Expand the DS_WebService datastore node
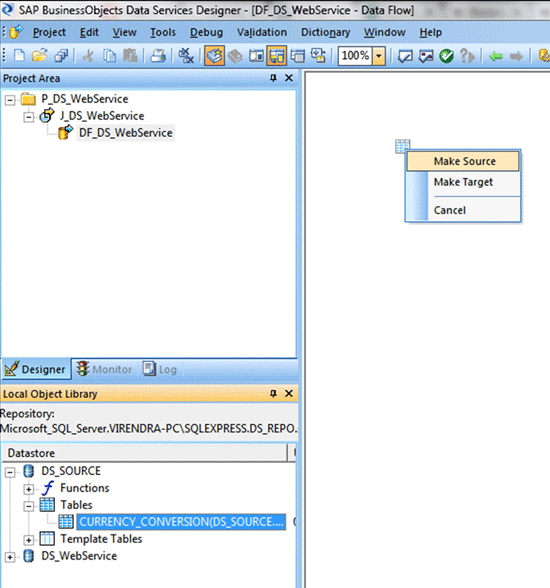Viewport: 550px width, 588px height. click(x=10, y=557)
